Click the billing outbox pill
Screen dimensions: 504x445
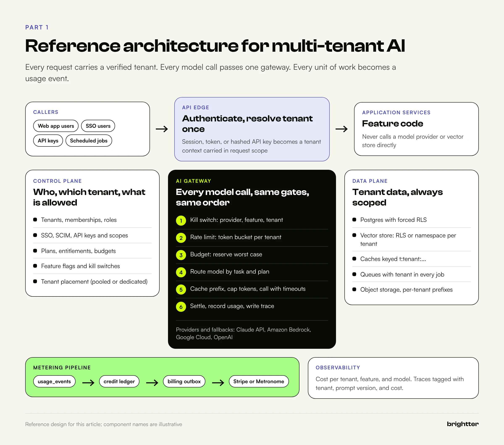tap(184, 381)
